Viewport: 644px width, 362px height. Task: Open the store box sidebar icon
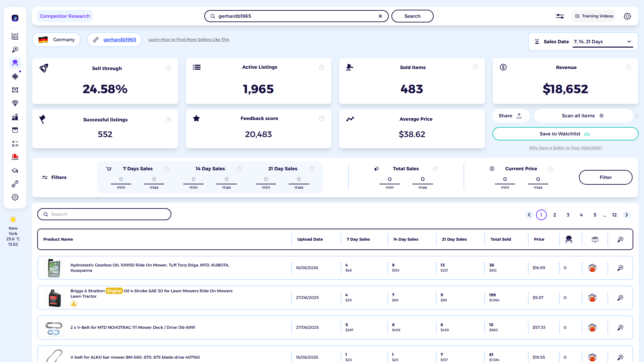pos(15,130)
